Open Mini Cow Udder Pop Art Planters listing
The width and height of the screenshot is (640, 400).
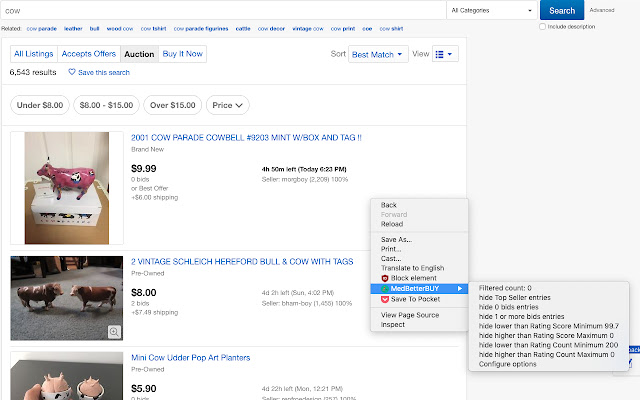(x=191, y=358)
